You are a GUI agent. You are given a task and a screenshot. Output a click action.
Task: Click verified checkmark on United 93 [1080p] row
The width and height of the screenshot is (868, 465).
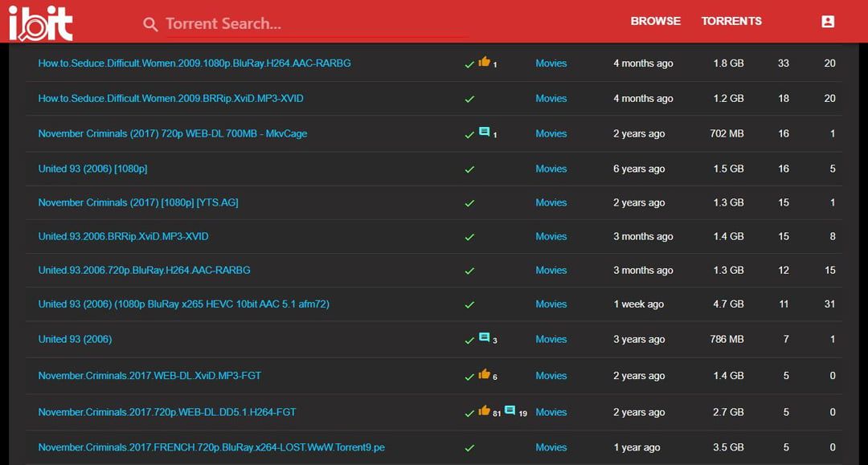469,169
